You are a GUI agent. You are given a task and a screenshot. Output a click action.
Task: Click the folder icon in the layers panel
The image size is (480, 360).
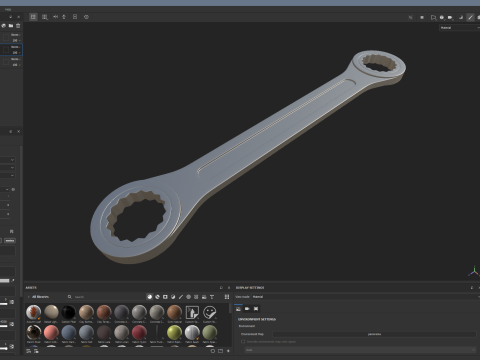point(11,26)
